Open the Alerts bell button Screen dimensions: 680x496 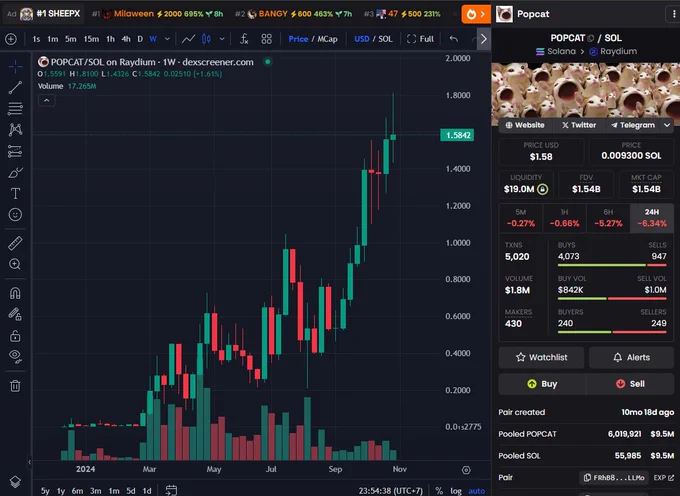tap(631, 357)
